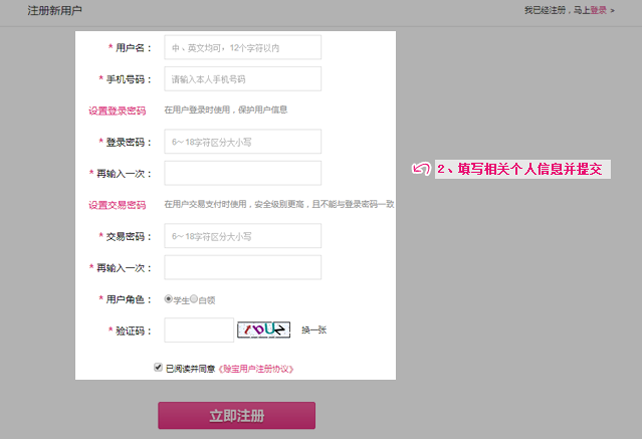This screenshot has width=642, height=439.
Task: Click the 交易密码 transaction password field
Action: (243, 236)
